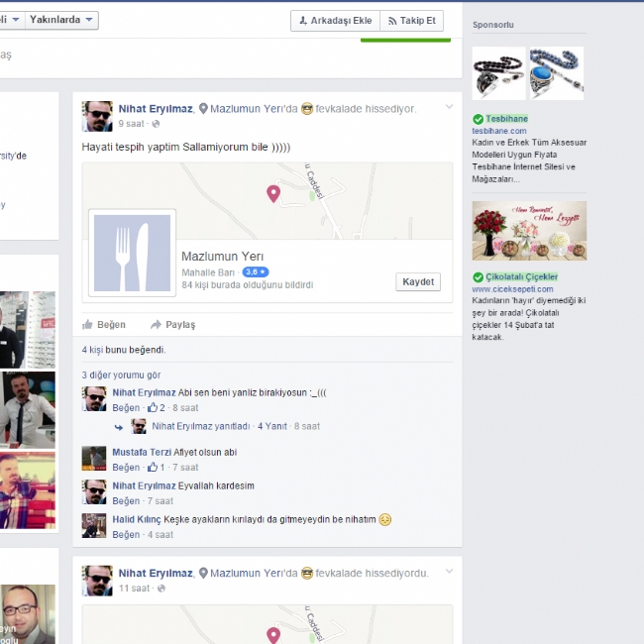Click first map preview area
The width and height of the screenshot is (644, 644).
coord(268,201)
